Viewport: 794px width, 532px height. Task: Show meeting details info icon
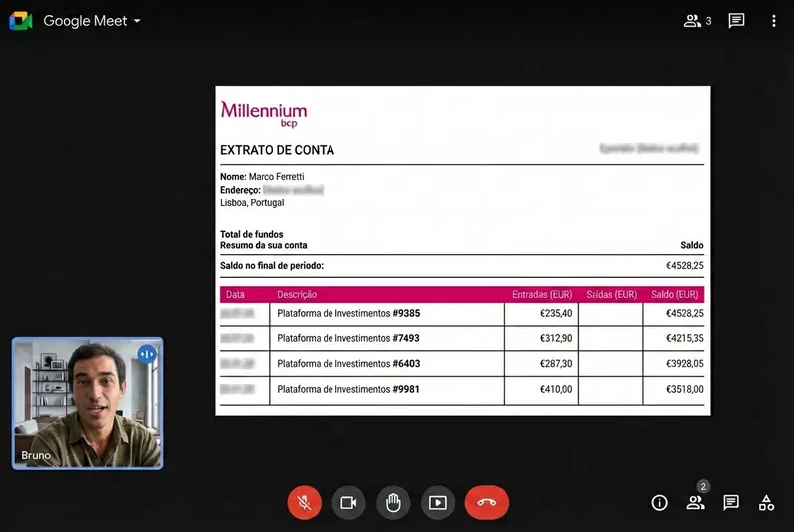click(659, 503)
